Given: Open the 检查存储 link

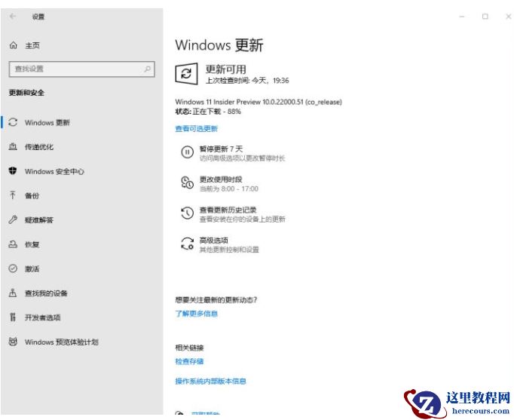Looking at the screenshot, I should coord(189,361).
